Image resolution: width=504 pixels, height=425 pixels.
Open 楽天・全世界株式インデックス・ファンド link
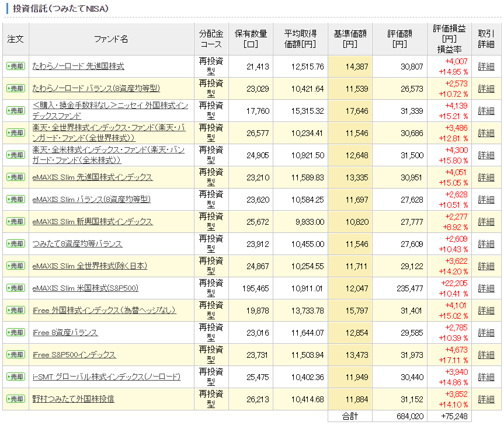click(109, 133)
